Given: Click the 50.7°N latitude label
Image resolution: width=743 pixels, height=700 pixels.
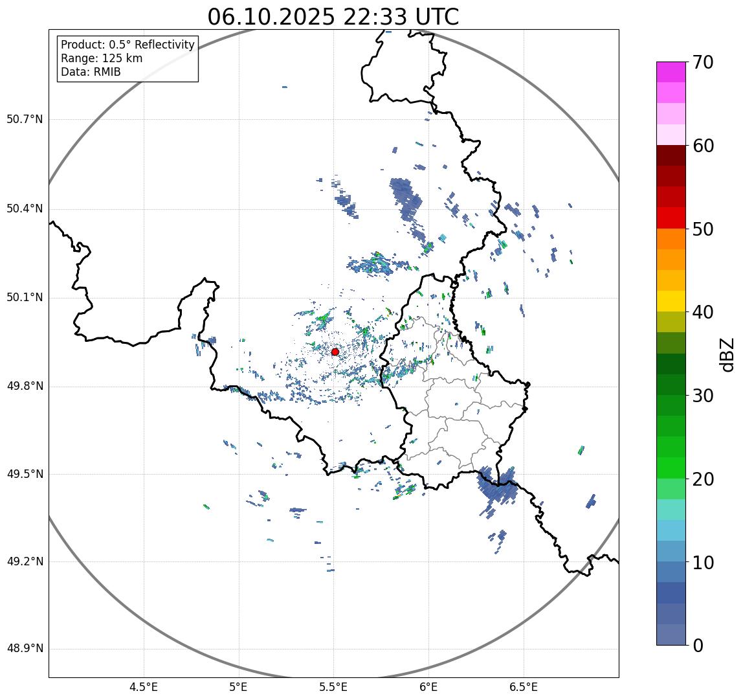Looking at the screenshot, I should 25,119.
